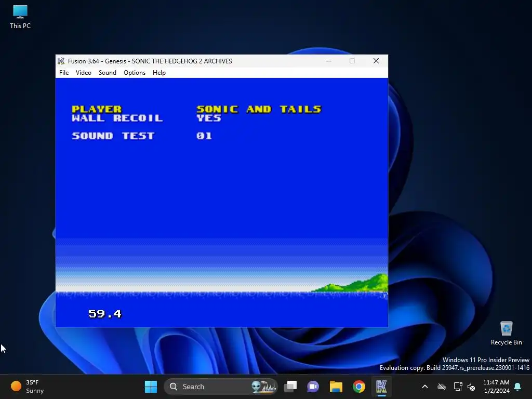Image resolution: width=532 pixels, height=399 pixels.
Task: Launch Google Chrome from the taskbar
Action: click(x=358, y=387)
